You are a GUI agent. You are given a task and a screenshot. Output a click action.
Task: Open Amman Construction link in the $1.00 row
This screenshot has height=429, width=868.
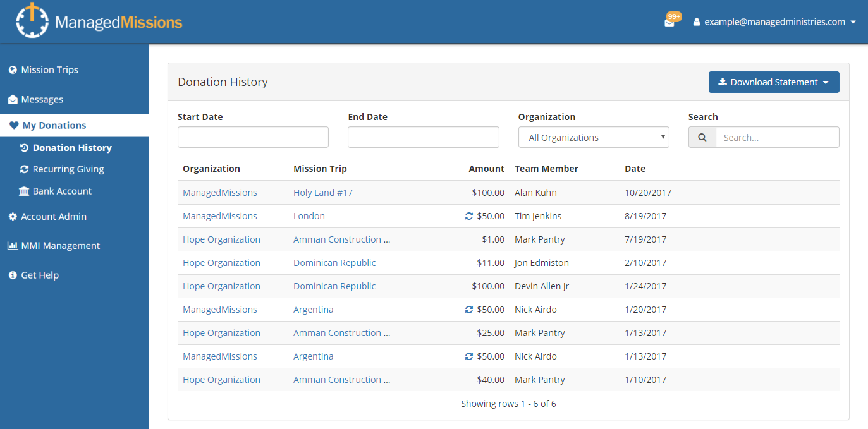click(x=342, y=239)
